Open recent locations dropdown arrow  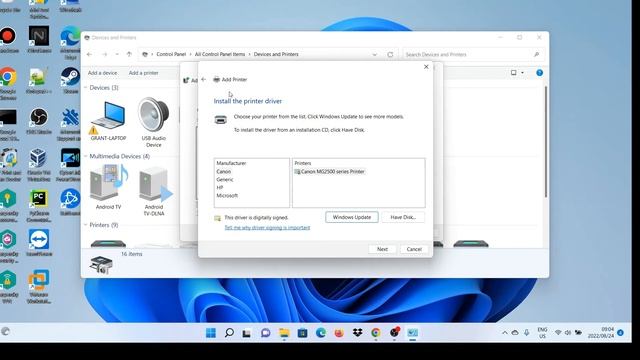(x=117, y=54)
